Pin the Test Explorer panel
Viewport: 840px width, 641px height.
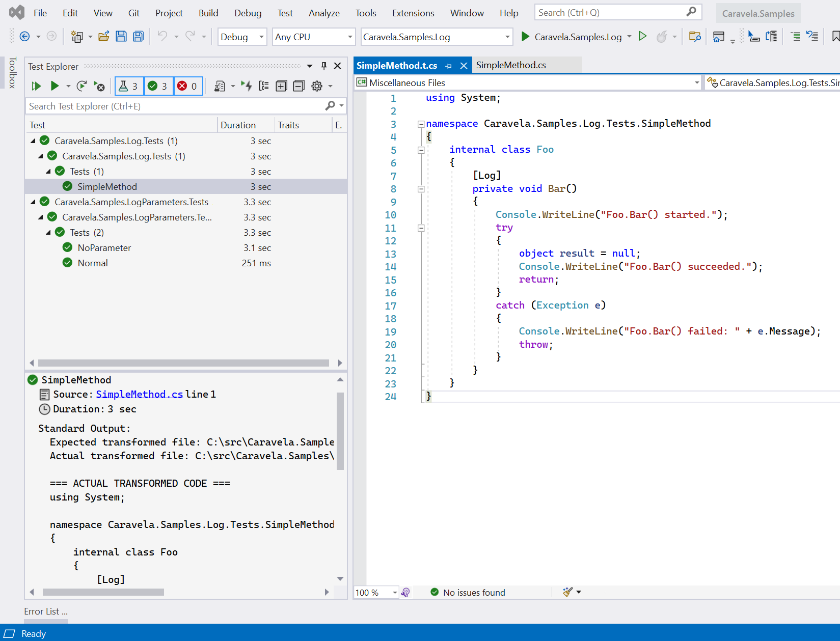[324, 66]
